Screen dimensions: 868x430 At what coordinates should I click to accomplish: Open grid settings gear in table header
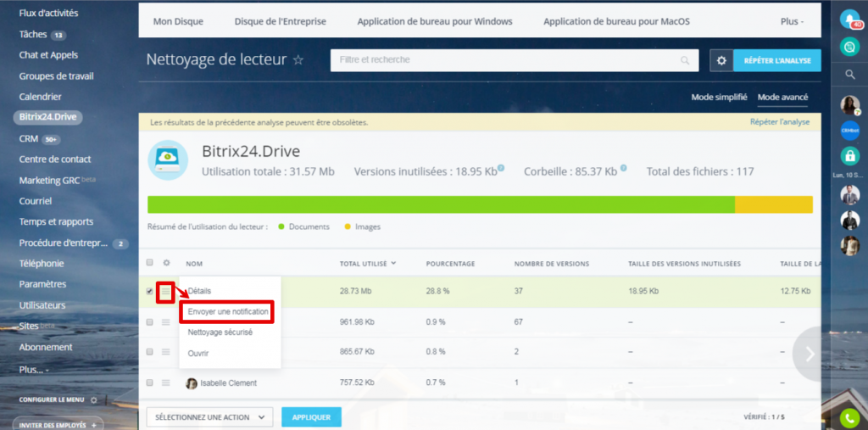click(165, 263)
